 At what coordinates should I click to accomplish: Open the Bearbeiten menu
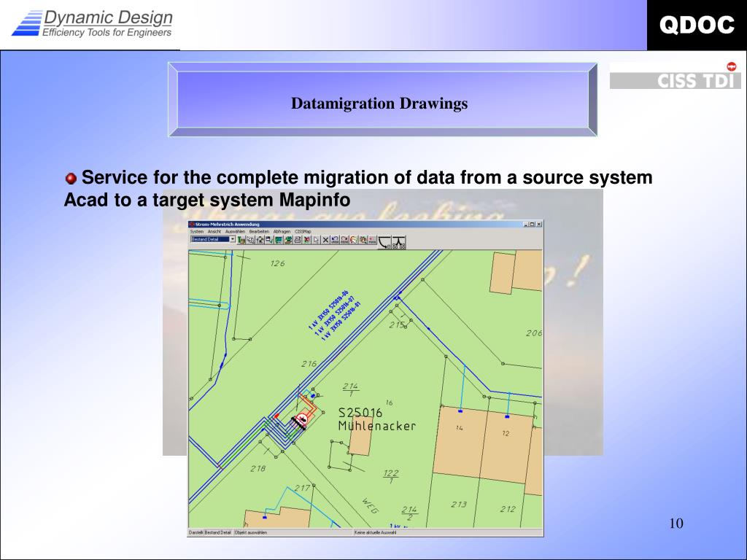tap(259, 232)
